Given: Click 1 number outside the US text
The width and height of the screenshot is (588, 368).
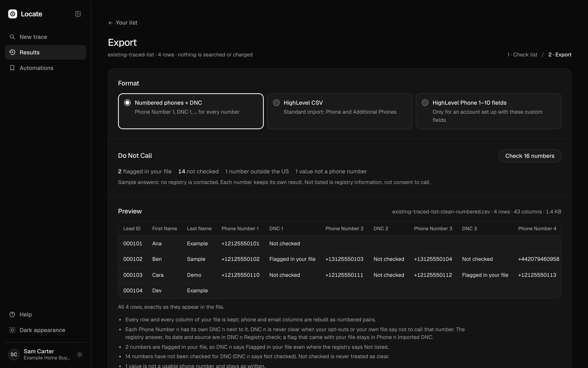Looking at the screenshot, I should point(257,171).
